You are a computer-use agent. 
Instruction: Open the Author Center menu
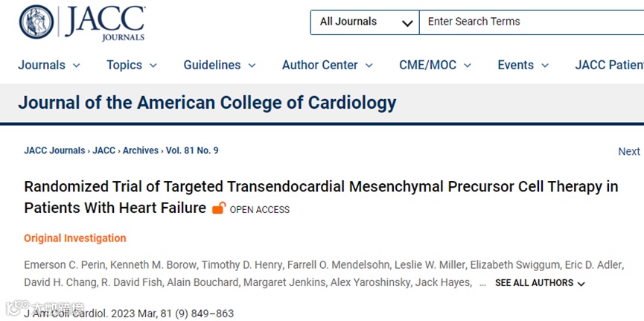point(328,66)
